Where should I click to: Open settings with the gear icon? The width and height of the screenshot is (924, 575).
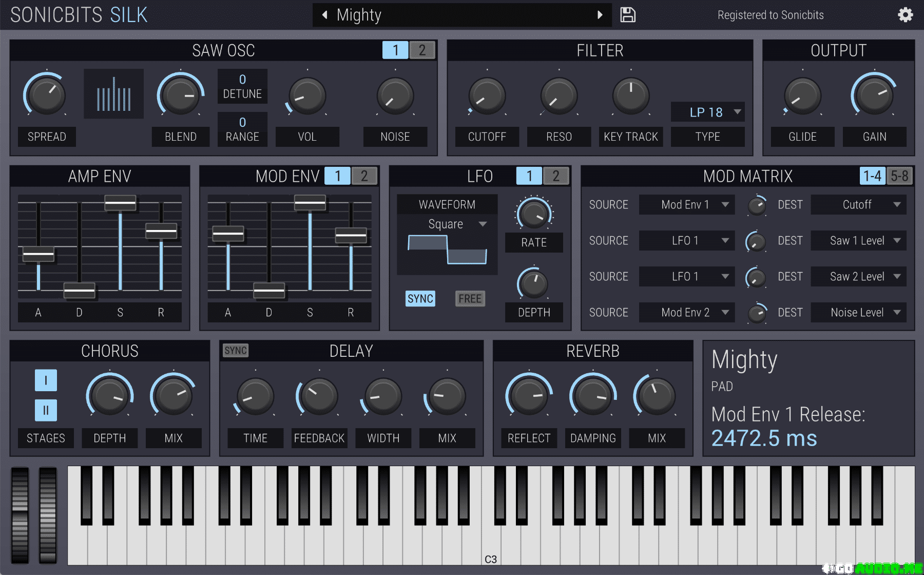click(x=906, y=15)
